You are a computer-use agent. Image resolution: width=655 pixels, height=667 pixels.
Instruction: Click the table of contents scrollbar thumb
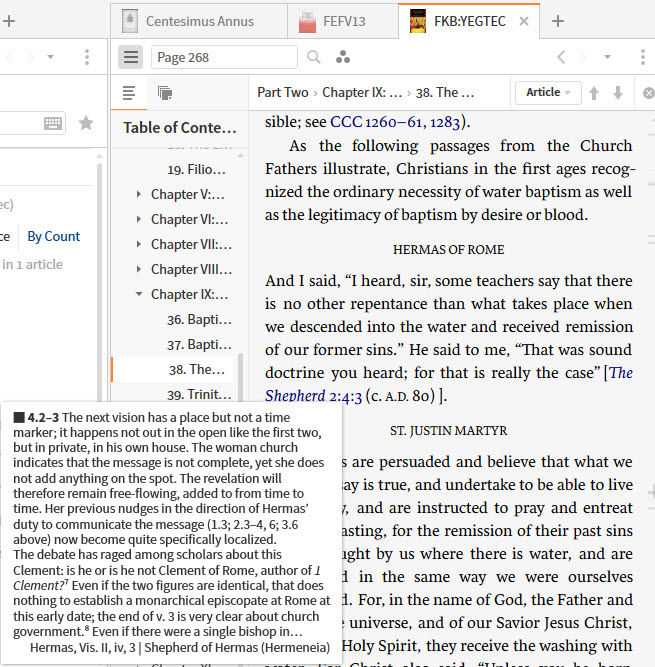pos(240,376)
